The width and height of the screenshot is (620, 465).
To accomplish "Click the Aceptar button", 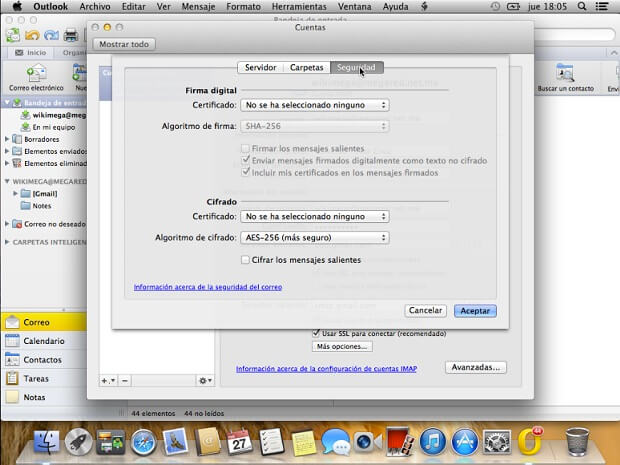I will click(475, 311).
